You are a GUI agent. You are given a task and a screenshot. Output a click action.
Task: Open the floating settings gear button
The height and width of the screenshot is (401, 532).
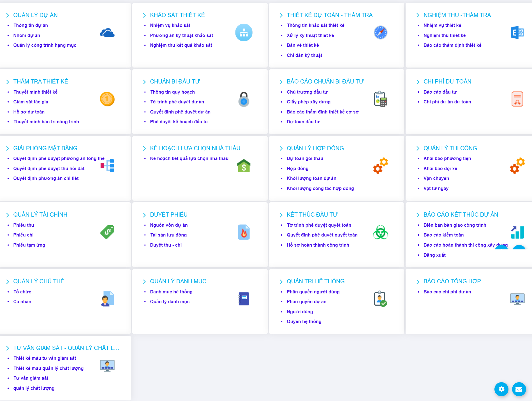tap(501, 389)
